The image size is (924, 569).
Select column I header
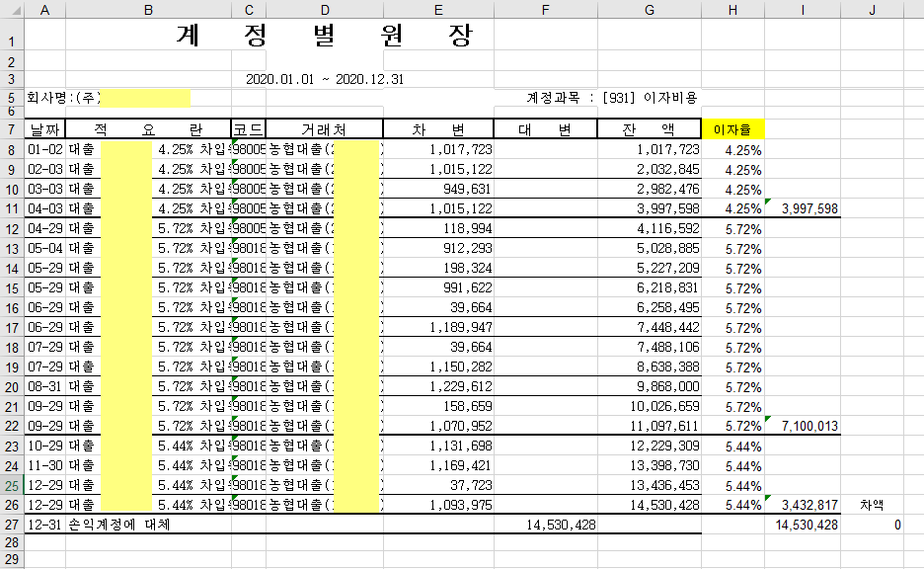[803, 10]
